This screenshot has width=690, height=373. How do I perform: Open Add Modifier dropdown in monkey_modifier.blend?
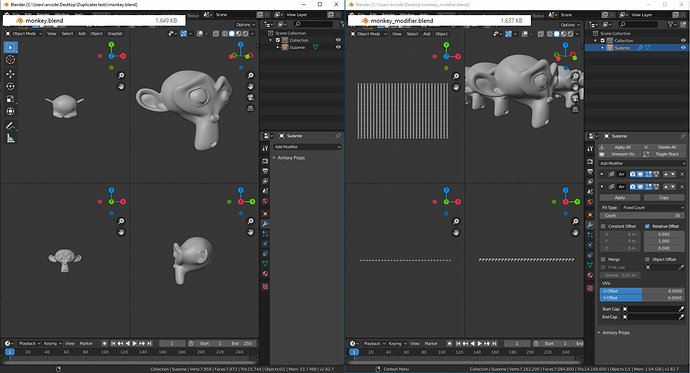pyautogui.click(x=642, y=163)
